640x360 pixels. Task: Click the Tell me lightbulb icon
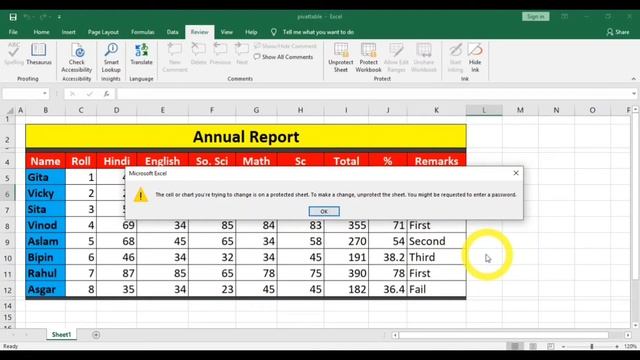(x=273, y=32)
